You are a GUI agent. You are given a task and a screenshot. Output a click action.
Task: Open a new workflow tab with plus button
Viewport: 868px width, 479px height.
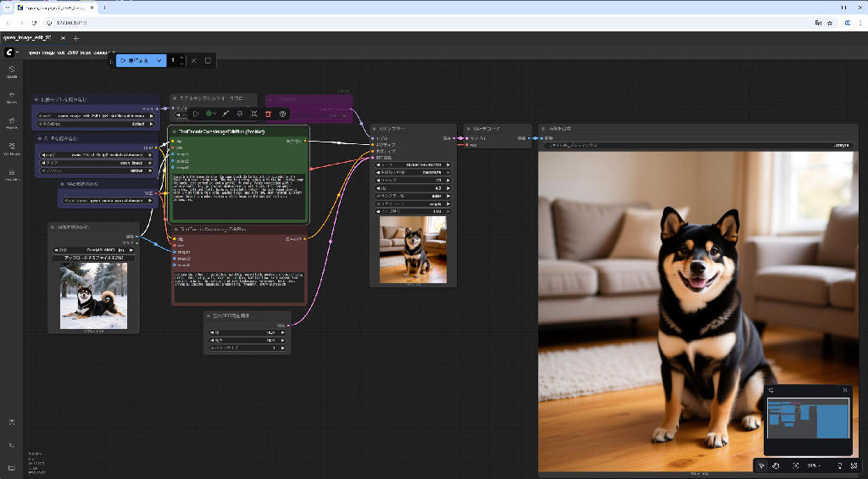[x=75, y=38]
